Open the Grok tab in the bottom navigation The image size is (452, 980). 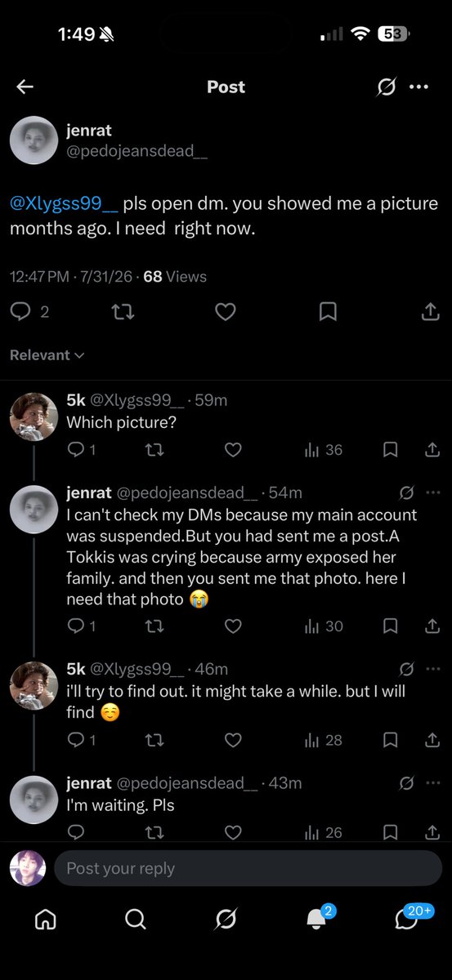tap(226, 919)
